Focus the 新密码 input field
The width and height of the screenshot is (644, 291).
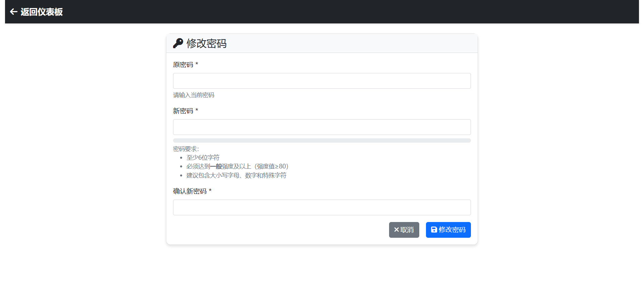click(x=322, y=127)
